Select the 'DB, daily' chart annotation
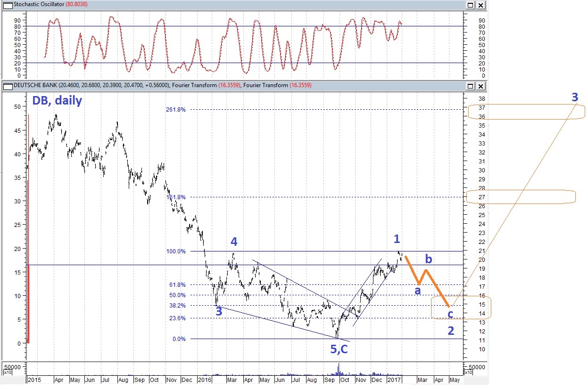This screenshot has width=588, height=389. 56,100
